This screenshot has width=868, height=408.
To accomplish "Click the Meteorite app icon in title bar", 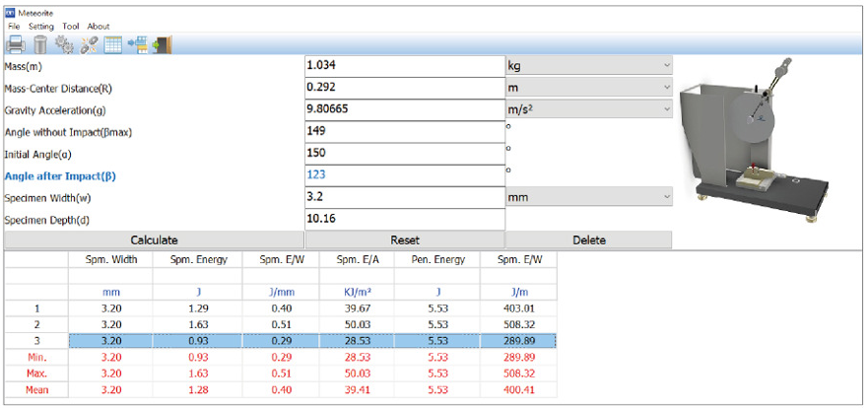I will (11, 13).
